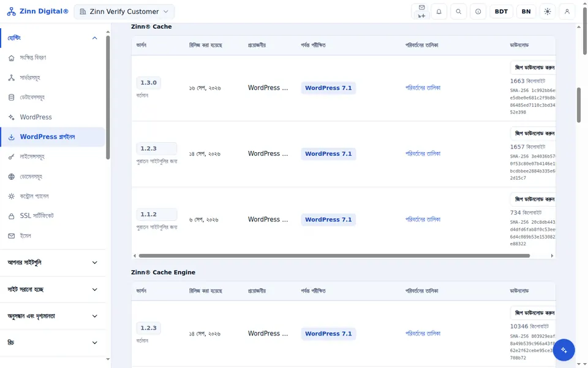Open the changelog link for version 1.3.0
This screenshot has height=368, width=588.
coord(423,88)
